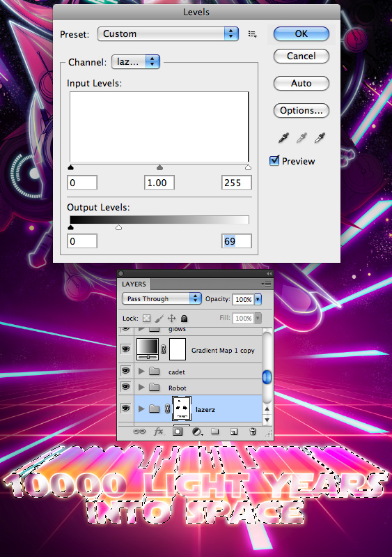Click the Auto button

[x=301, y=84]
